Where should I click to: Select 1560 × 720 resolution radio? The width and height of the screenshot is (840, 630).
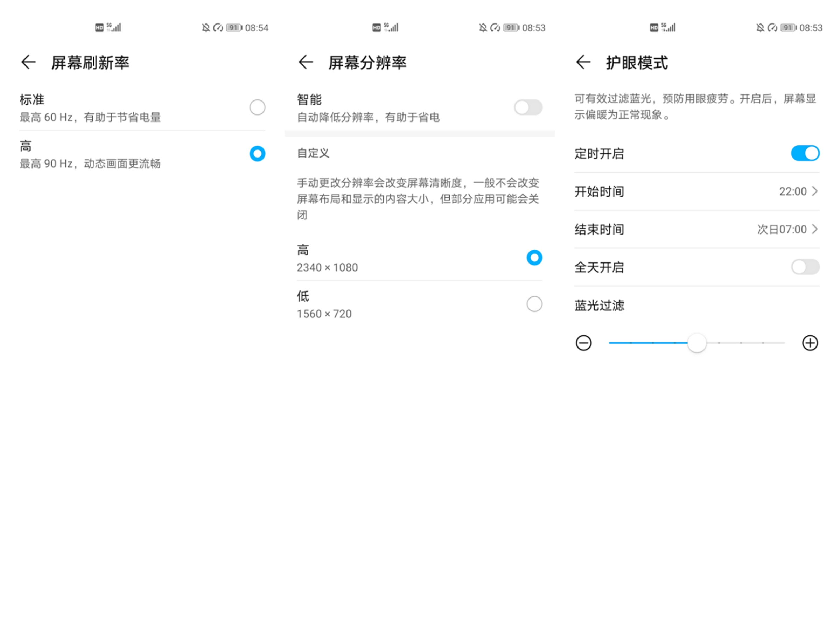pyautogui.click(x=534, y=304)
